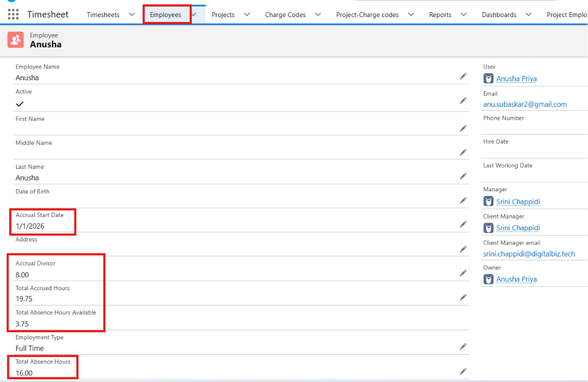Edit the Accrual Start Date pencil icon

(x=463, y=224)
